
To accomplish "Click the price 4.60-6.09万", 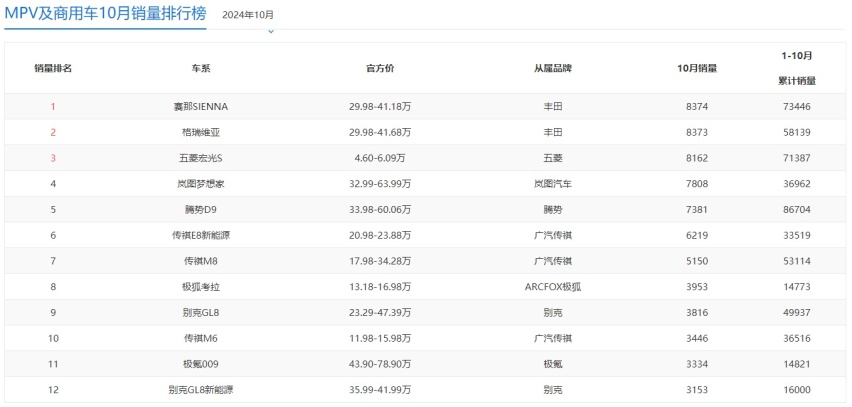I will pyautogui.click(x=380, y=159).
